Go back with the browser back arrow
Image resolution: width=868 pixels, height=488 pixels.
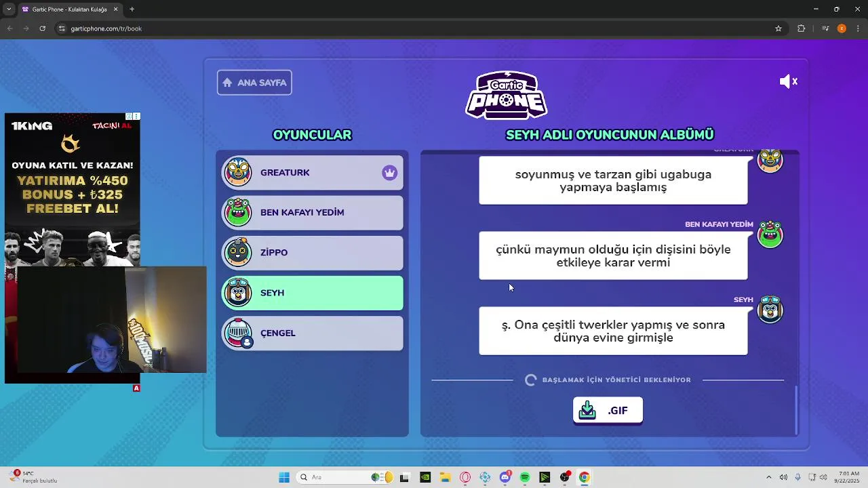tap(9, 28)
